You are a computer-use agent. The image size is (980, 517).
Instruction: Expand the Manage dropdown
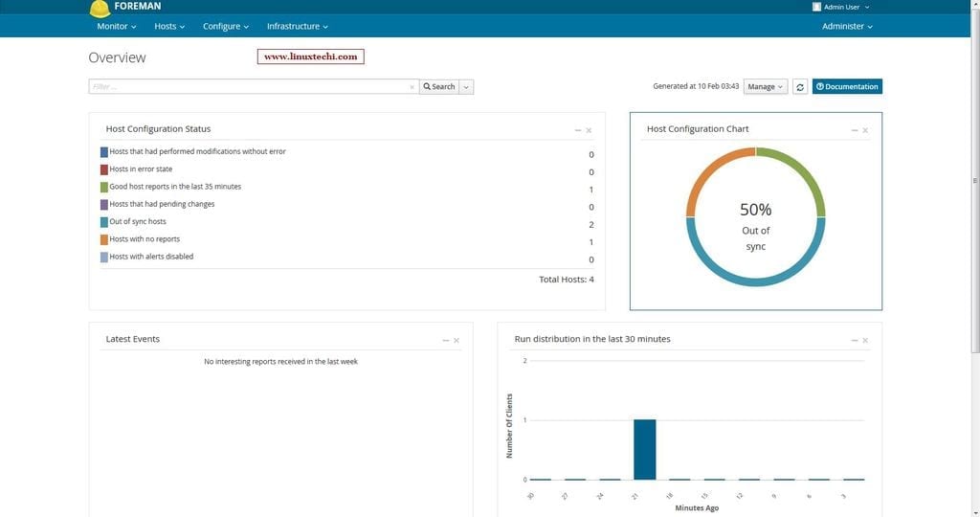[x=765, y=87]
